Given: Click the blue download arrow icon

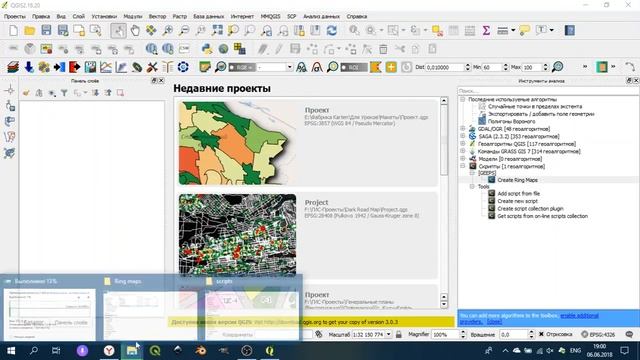Looking at the screenshot, I should point(29,67).
